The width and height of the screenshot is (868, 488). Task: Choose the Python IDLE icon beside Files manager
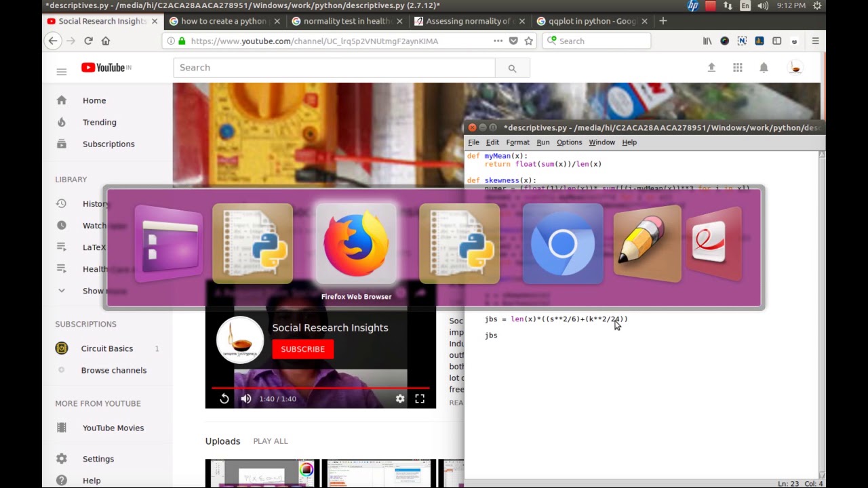coord(252,244)
